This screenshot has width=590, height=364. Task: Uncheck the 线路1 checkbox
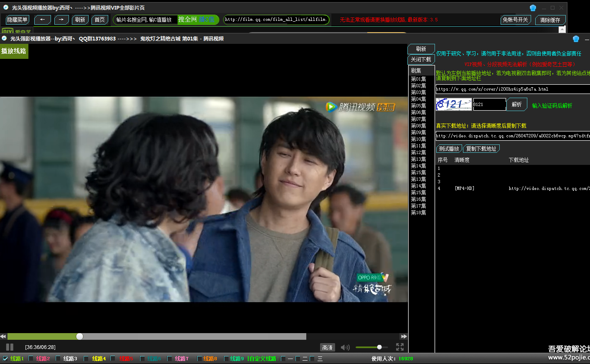coord(5,359)
